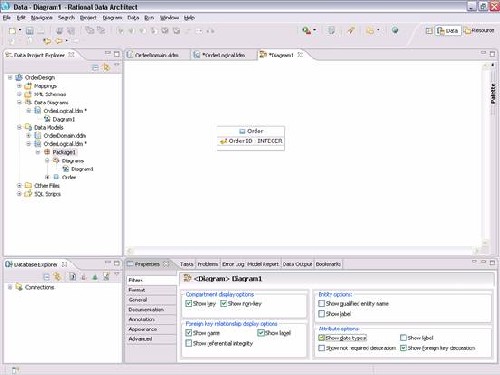Viewport: 500px width, 375px height.
Task: Maximize the diagram editor area
Action: pos(492,54)
